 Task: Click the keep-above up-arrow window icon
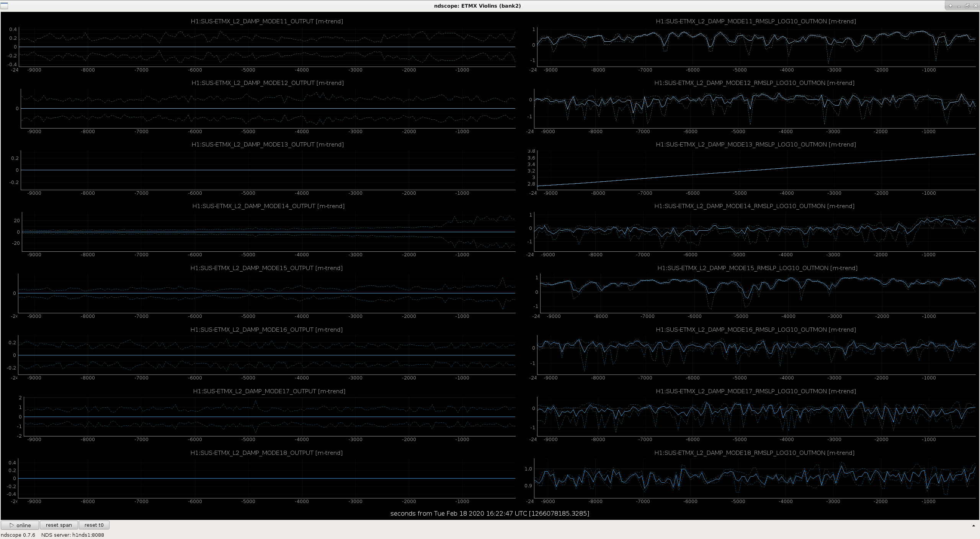[950, 6]
